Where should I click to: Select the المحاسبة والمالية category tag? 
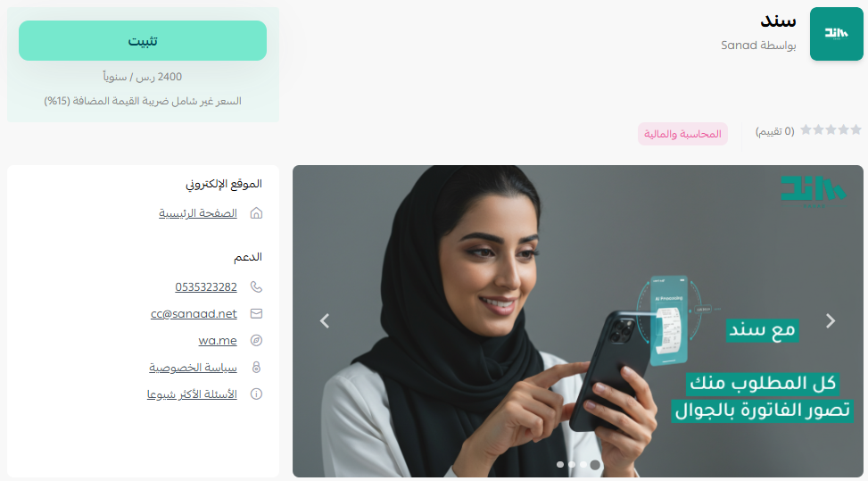682,134
